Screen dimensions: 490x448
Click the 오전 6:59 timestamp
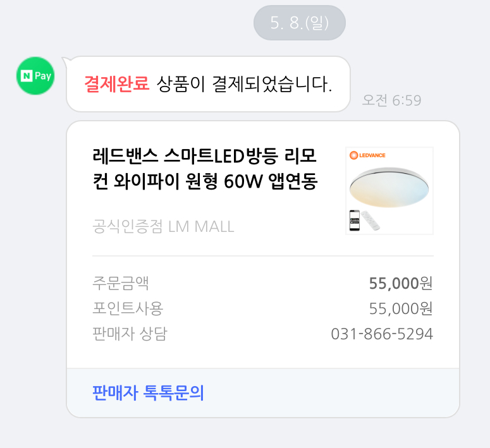[391, 100]
